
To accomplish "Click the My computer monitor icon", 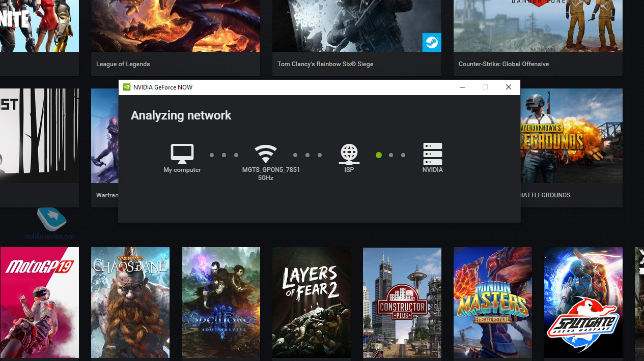I will tap(182, 154).
